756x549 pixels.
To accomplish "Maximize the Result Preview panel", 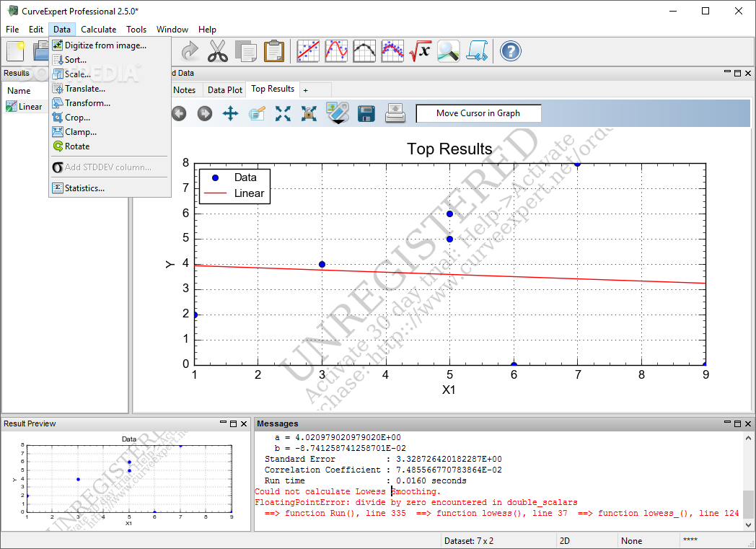I will click(x=233, y=423).
